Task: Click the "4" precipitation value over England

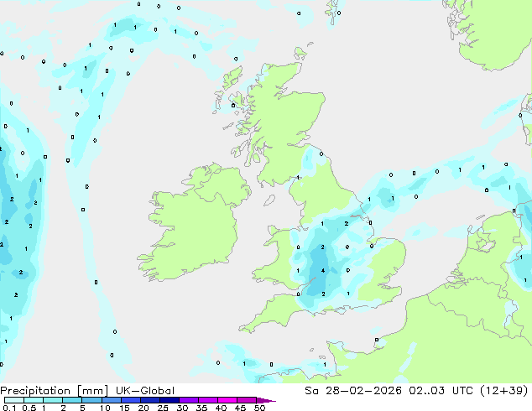Action: coord(323,271)
